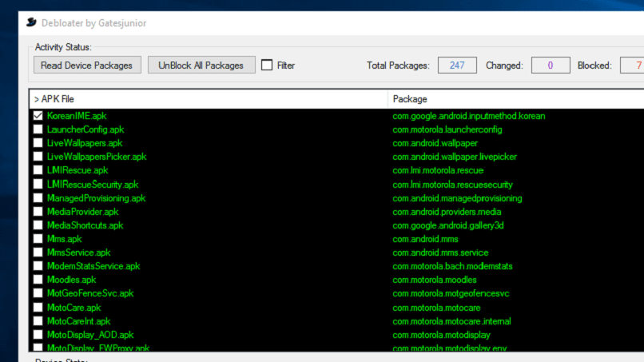Check the LiveWallpapersPicker.apk checkbox
The width and height of the screenshot is (644, 362).
click(38, 157)
